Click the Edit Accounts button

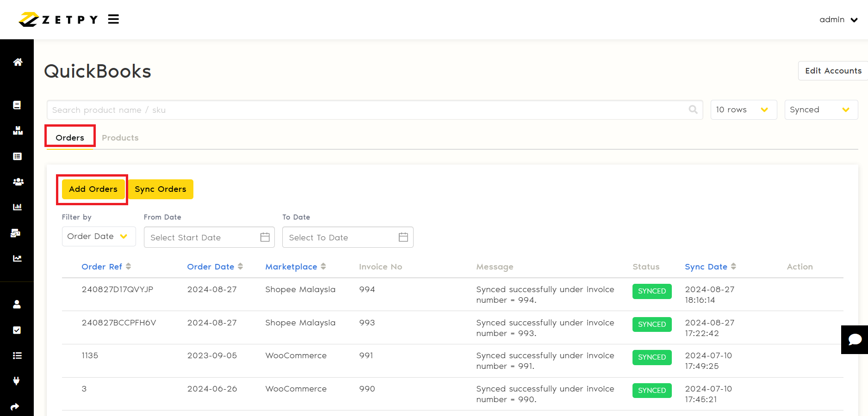pyautogui.click(x=833, y=71)
